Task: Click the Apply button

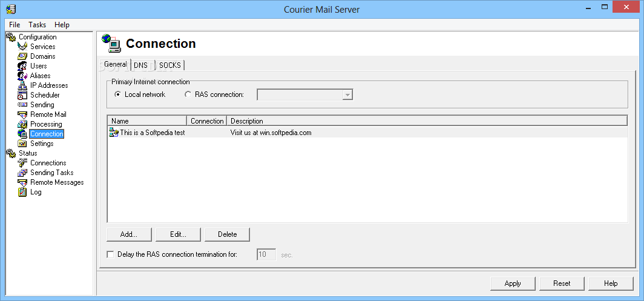Action: click(x=513, y=283)
